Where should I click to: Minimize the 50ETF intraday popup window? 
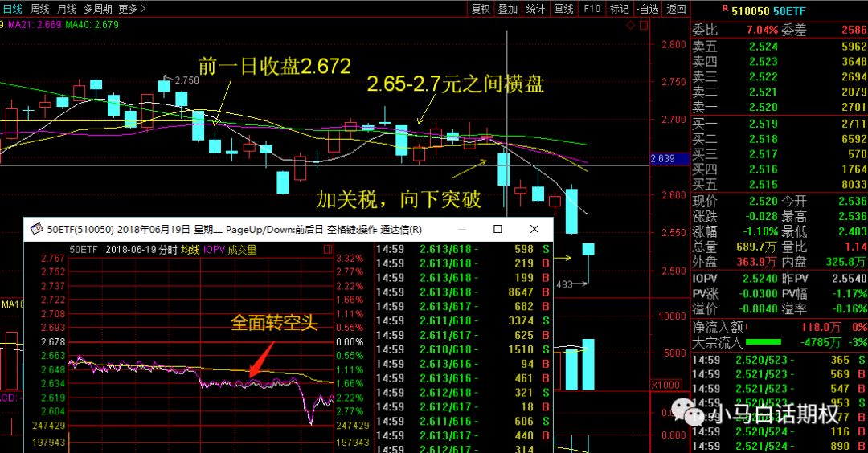coord(461,229)
